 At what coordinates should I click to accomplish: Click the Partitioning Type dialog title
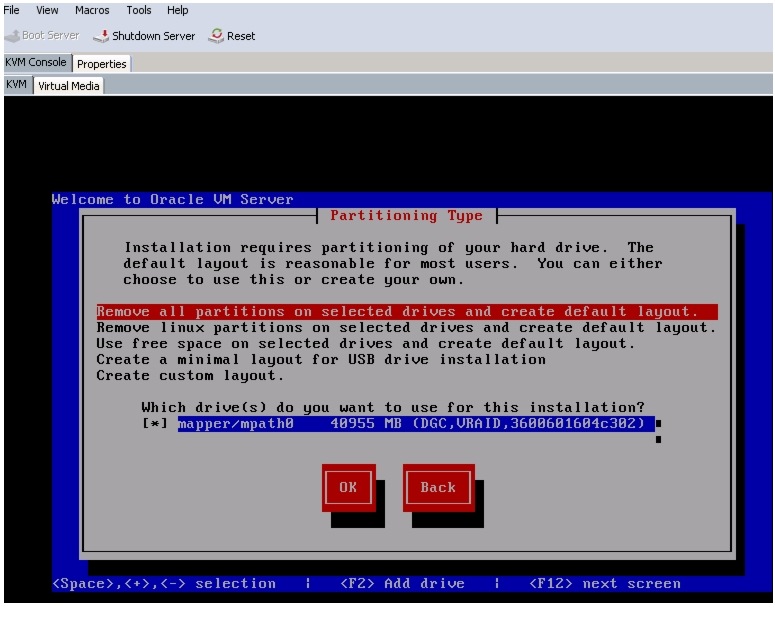[x=407, y=216]
